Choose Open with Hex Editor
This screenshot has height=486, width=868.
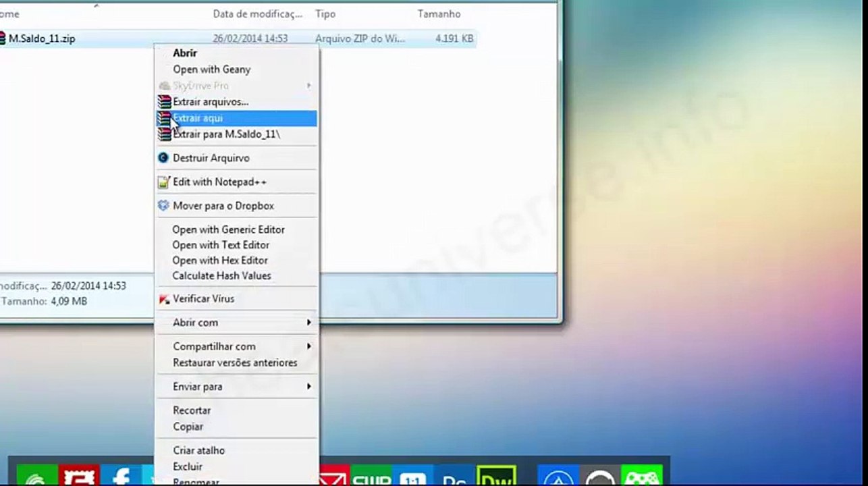pyautogui.click(x=236, y=261)
